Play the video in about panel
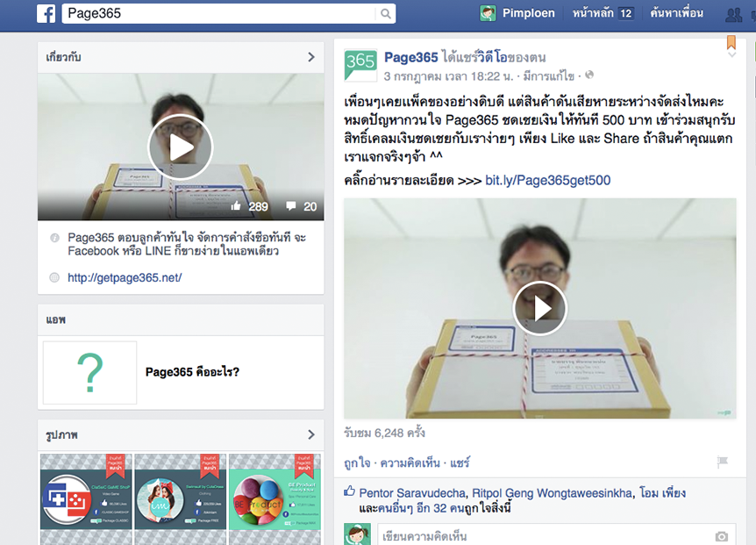This screenshot has height=545, width=756. click(181, 147)
